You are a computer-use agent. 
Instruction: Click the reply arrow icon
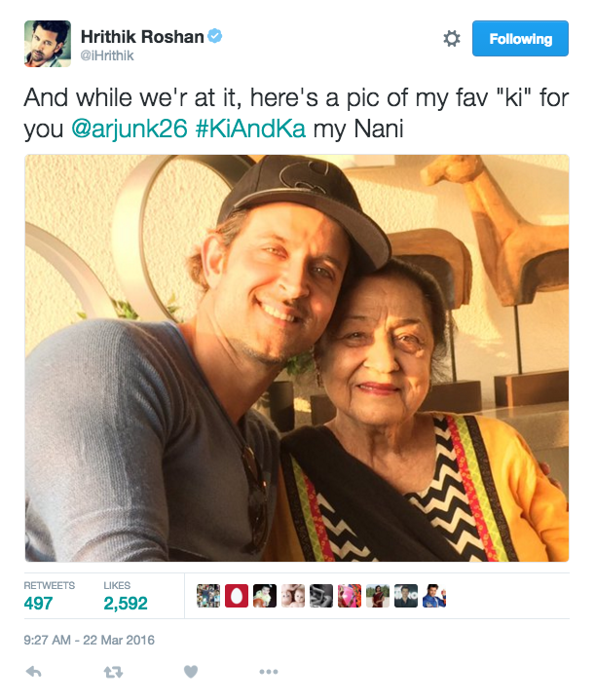click(x=33, y=671)
